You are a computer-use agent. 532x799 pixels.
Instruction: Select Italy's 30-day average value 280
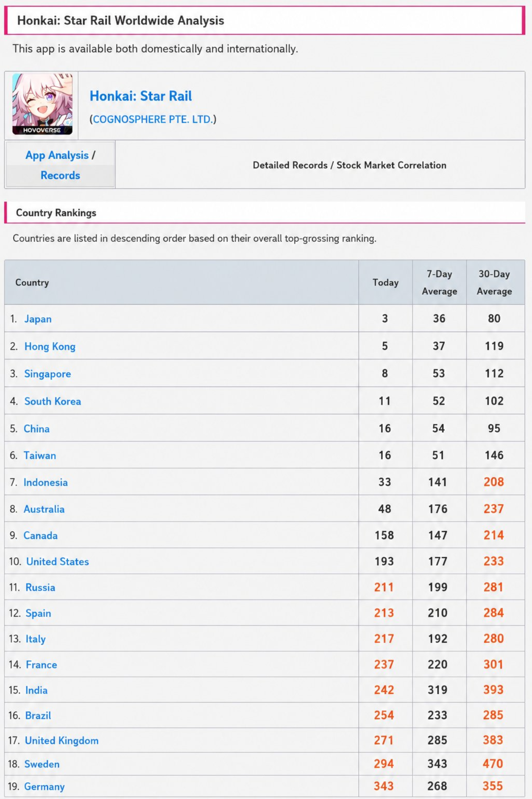coord(493,638)
